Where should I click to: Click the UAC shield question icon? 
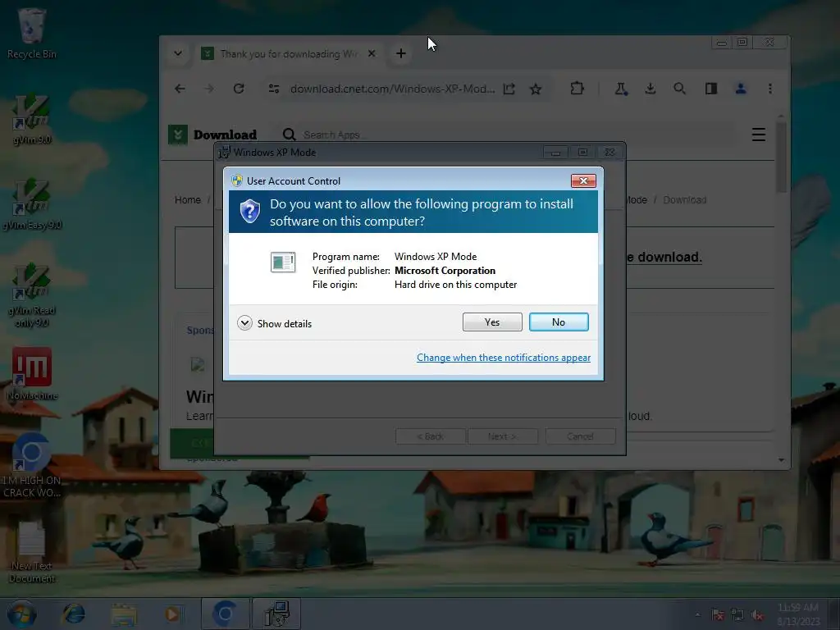coord(249,211)
